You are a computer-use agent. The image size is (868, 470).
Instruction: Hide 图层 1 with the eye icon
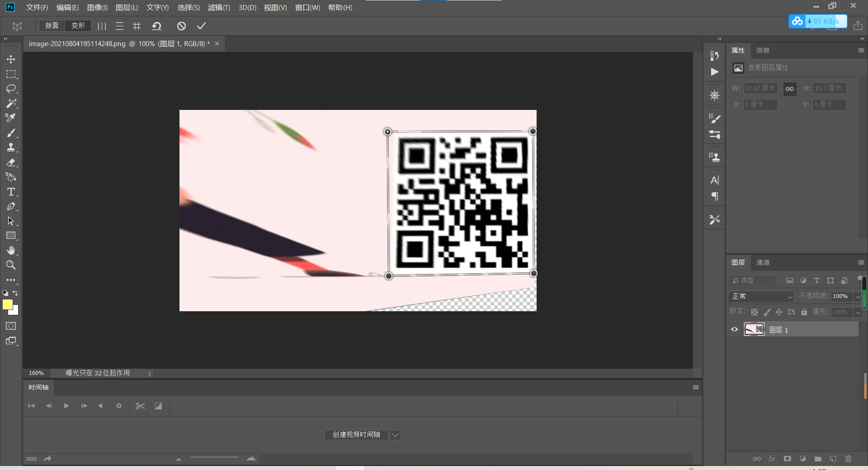[735, 329]
